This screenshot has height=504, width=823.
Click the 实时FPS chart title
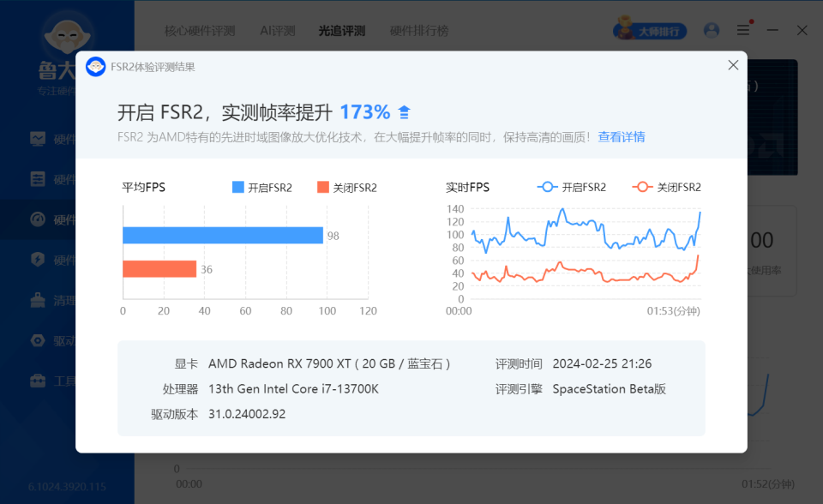click(x=468, y=188)
